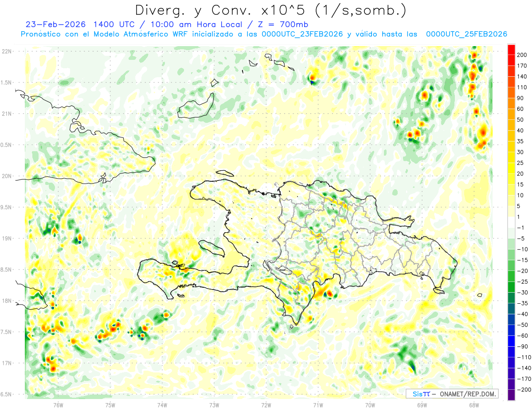Click the "9.5N" latitude label
532x411 pixels.
tap(7, 207)
